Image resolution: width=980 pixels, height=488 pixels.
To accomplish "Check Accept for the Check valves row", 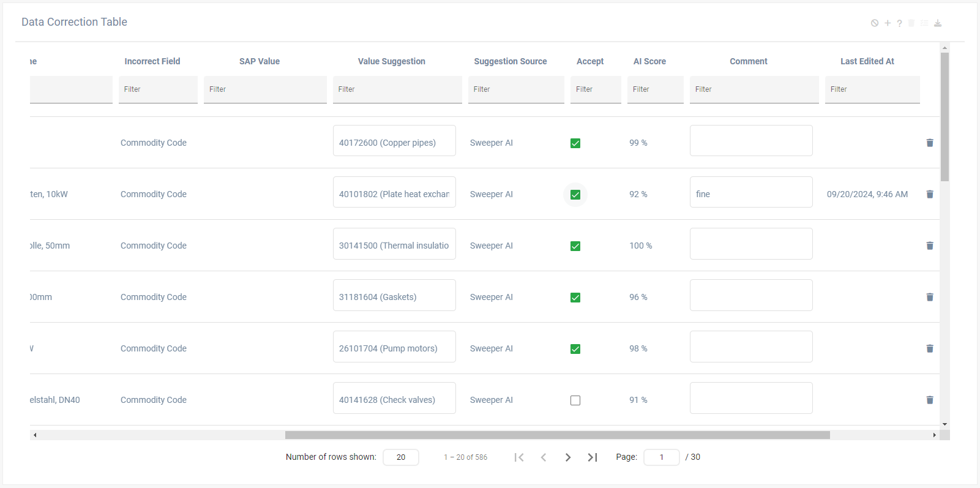I will 575,400.
